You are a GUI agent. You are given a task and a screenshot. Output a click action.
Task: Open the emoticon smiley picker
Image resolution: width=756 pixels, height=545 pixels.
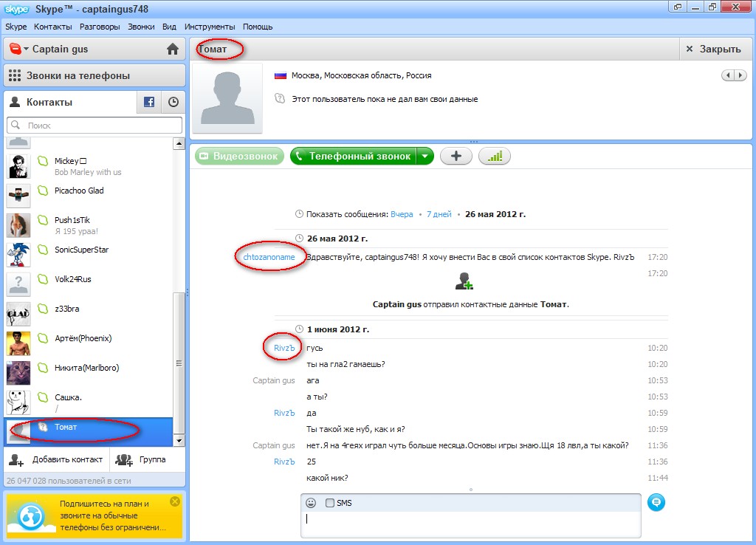(311, 503)
